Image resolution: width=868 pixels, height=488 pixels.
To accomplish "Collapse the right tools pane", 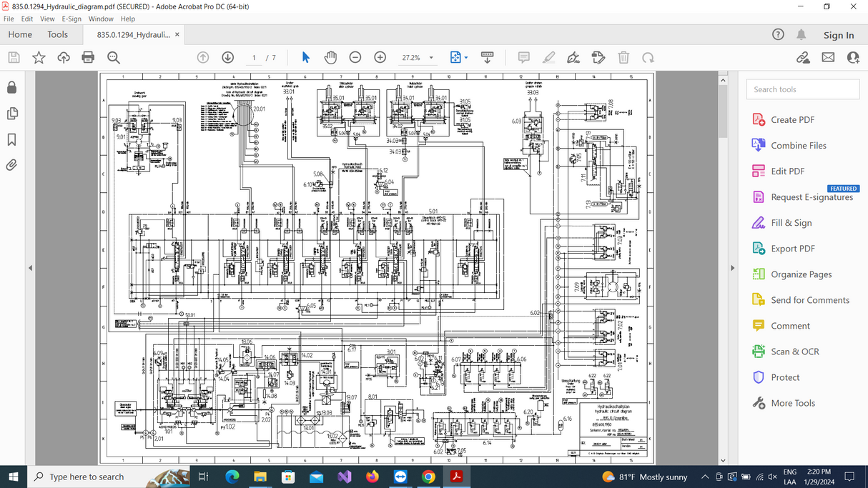I will 732,268.
